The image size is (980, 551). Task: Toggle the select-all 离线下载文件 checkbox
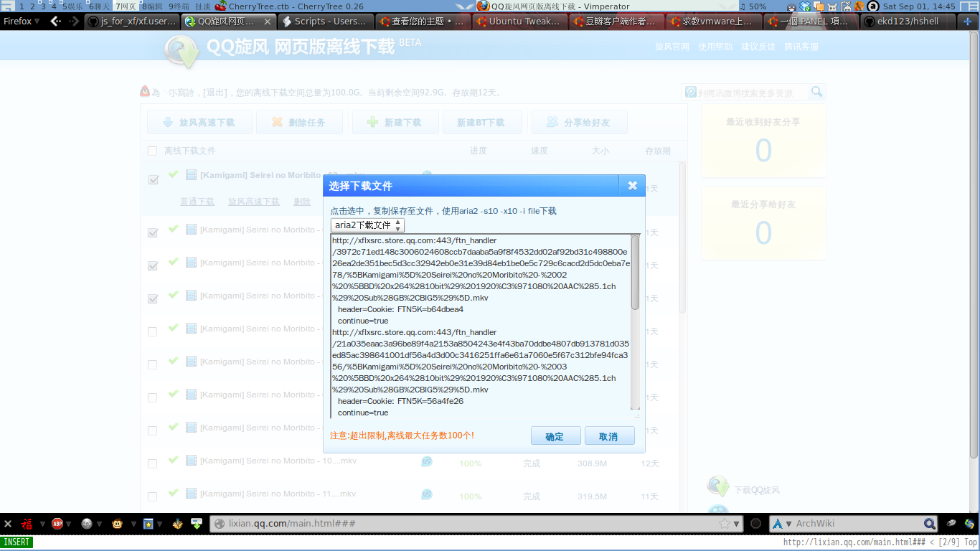(152, 151)
